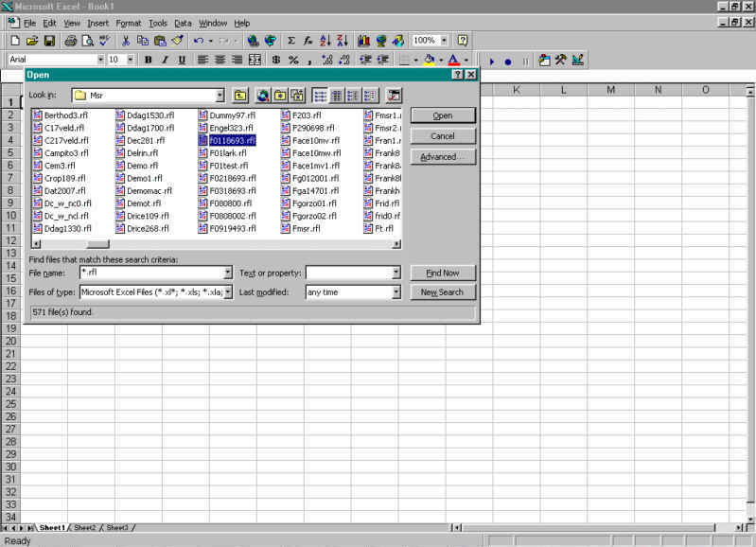Screen dimensions: 756x547
Task: Click the Paste clipboard icon
Action: click(x=160, y=41)
